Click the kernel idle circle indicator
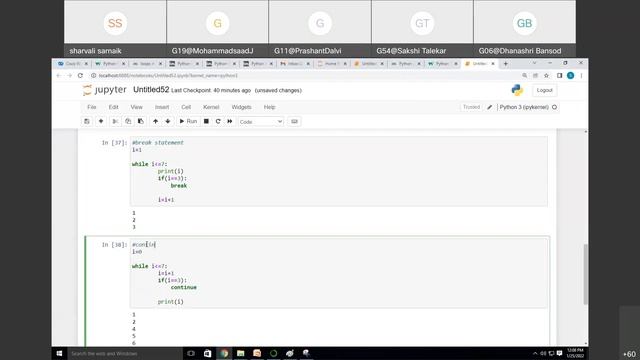This screenshot has width=640, height=360. [x=554, y=107]
